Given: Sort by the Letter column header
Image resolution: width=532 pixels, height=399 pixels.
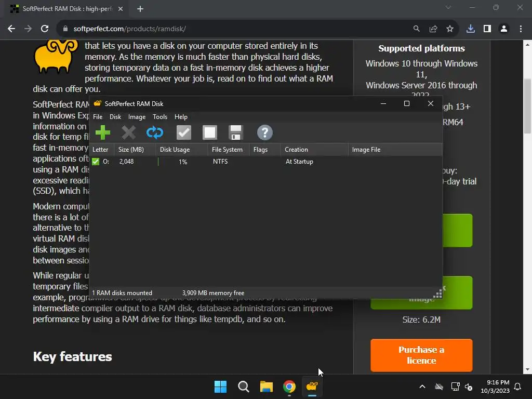Looking at the screenshot, I should pyautogui.click(x=102, y=150).
